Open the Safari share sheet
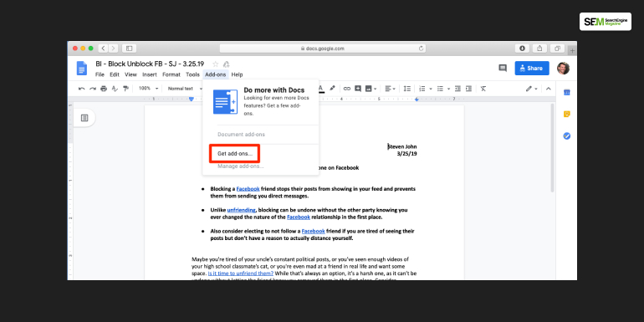The width and height of the screenshot is (644, 322). (x=539, y=49)
